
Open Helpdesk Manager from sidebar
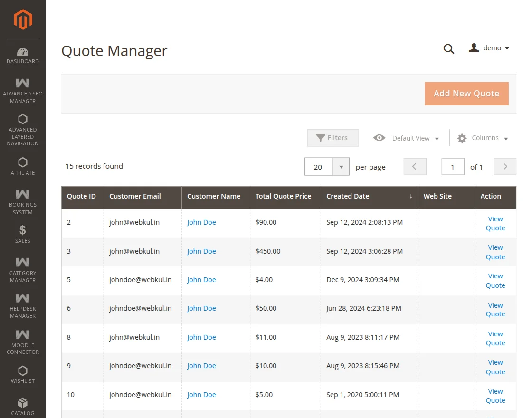[x=23, y=305]
